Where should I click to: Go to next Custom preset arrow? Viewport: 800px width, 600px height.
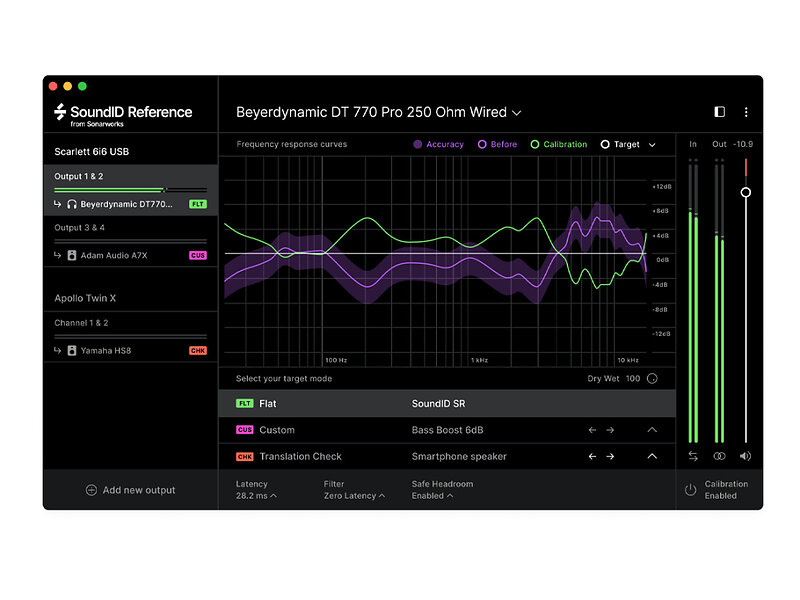[x=610, y=430]
